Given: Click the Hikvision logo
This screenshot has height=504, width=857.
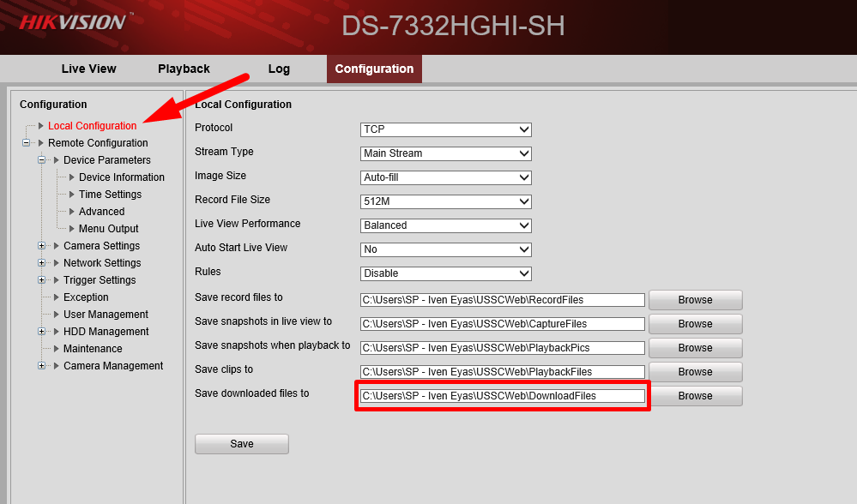Looking at the screenshot, I should point(73,22).
